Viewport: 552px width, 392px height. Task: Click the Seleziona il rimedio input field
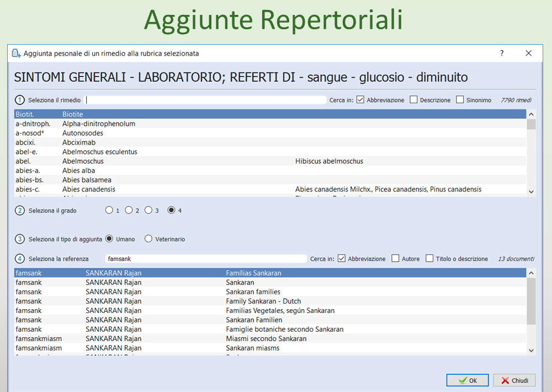click(x=205, y=100)
